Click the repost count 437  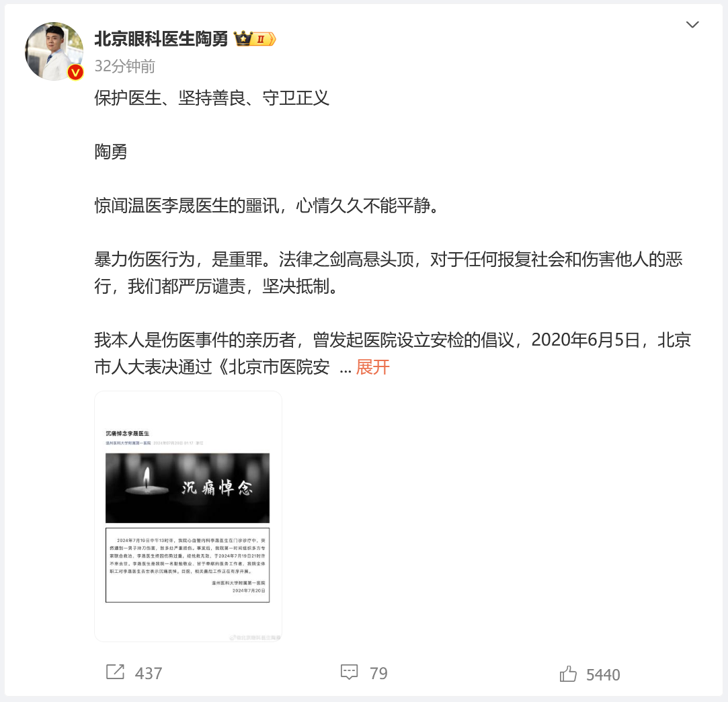point(149,673)
